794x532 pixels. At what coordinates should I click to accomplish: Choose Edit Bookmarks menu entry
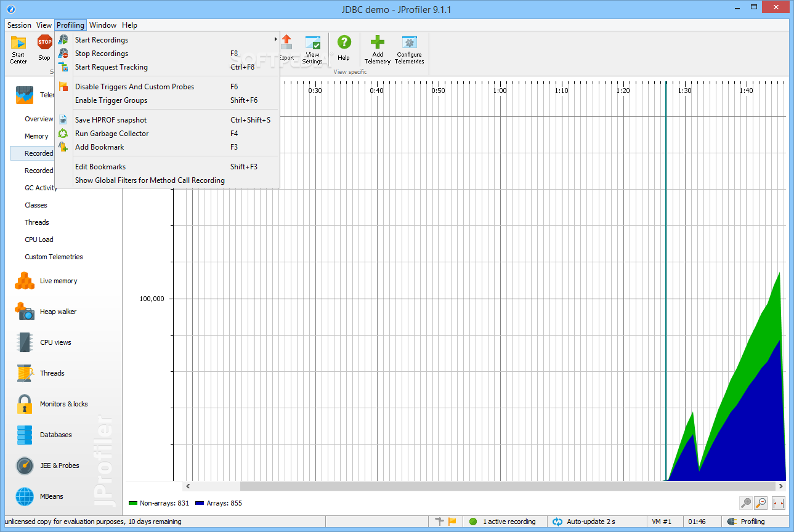click(168, 167)
